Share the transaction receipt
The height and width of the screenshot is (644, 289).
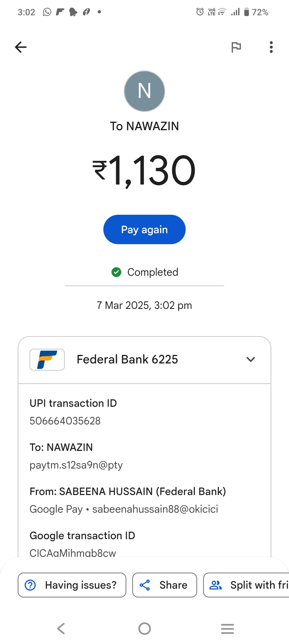click(x=165, y=585)
